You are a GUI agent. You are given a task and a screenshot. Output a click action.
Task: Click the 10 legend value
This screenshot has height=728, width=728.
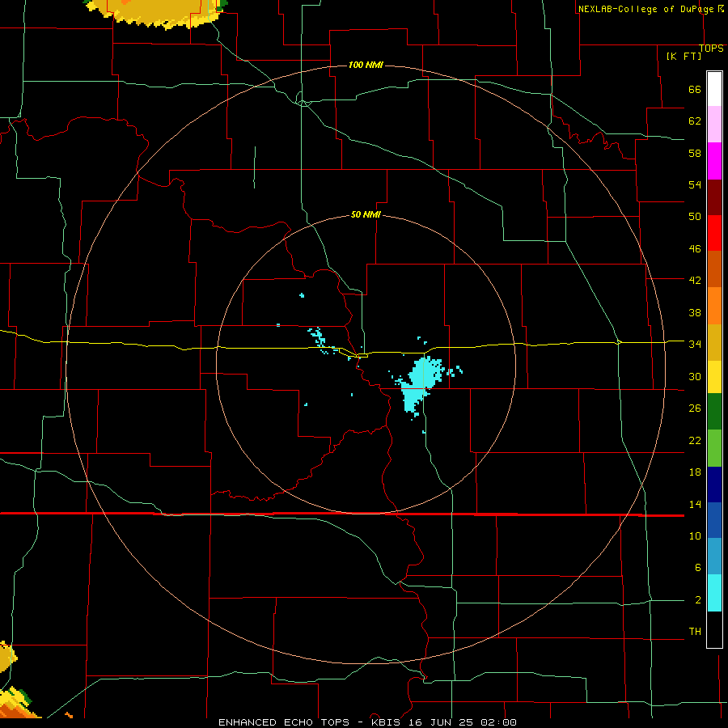coord(695,535)
